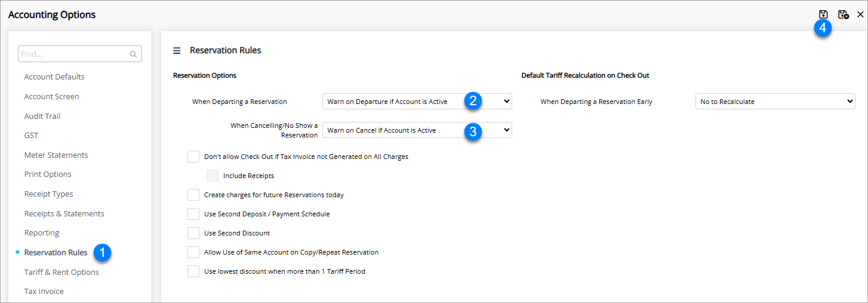Enable Don't allow Check Out without Tax Invoice
The image size is (868, 303).
[x=193, y=157]
